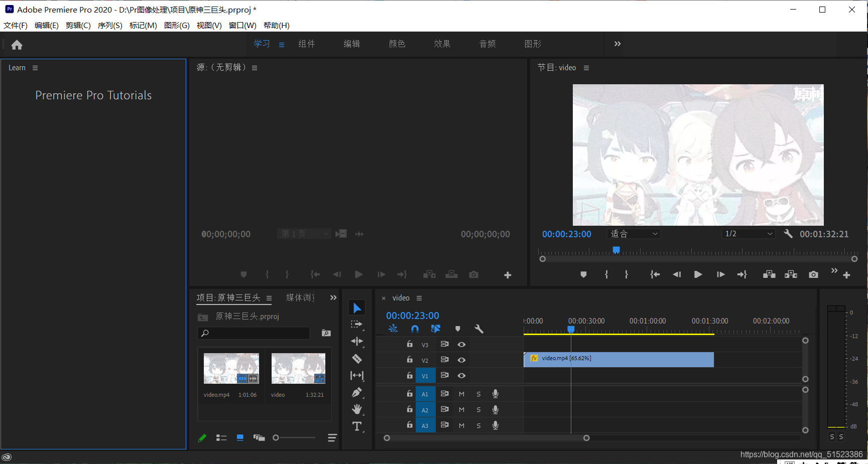Solo audio track A2
This screenshot has height=464, width=868.
[478, 410]
